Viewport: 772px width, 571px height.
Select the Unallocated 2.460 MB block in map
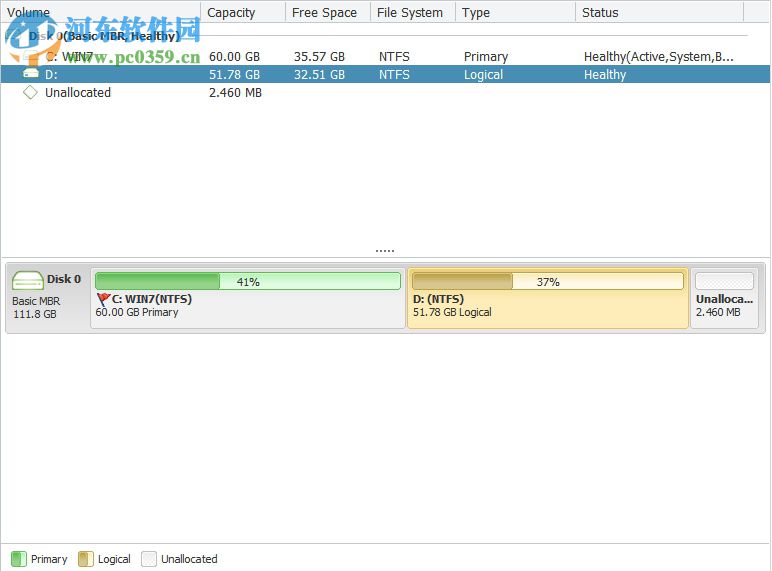coord(724,298)
